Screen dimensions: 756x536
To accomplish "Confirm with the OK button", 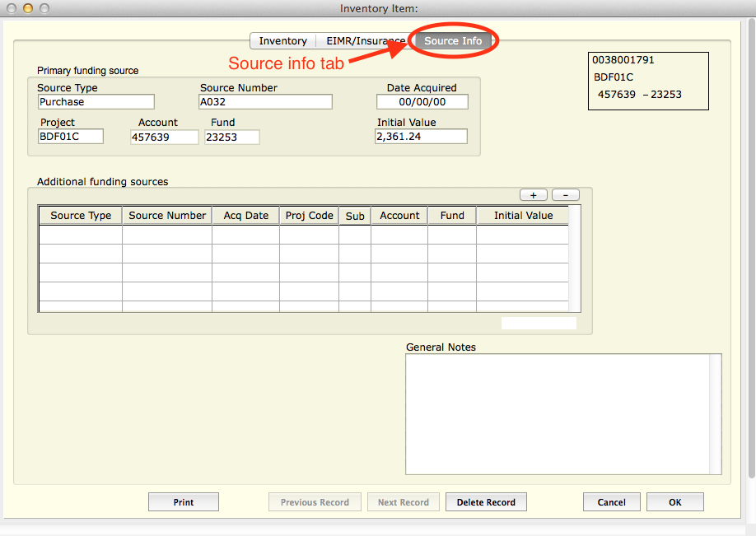I will (x=674, y=502).
